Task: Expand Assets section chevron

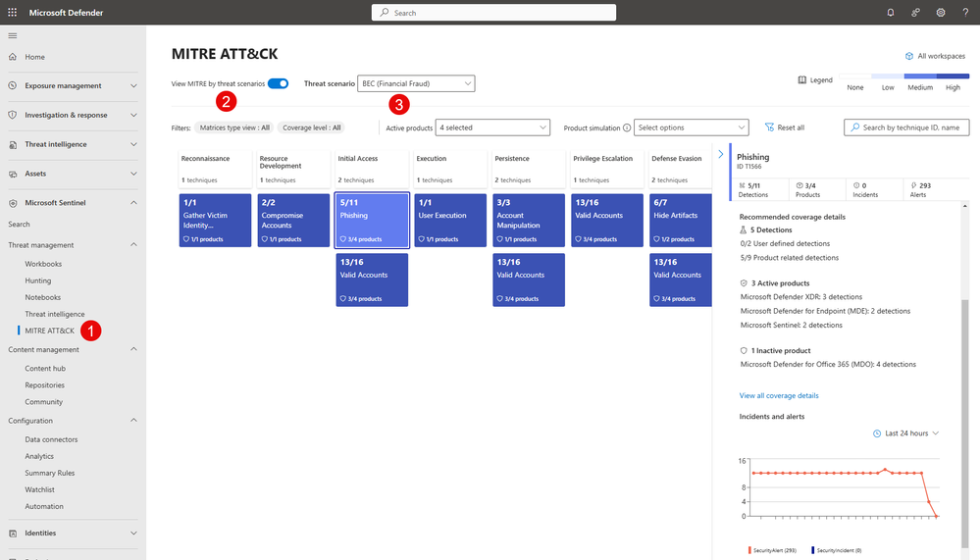Action: (133, 174)
